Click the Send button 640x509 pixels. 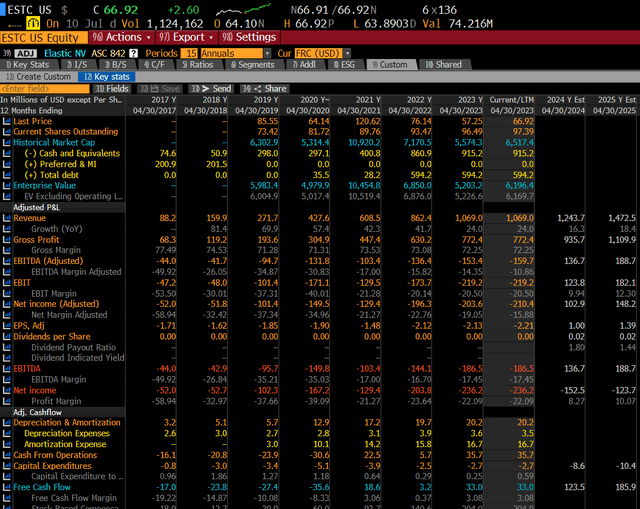point(211,89)
